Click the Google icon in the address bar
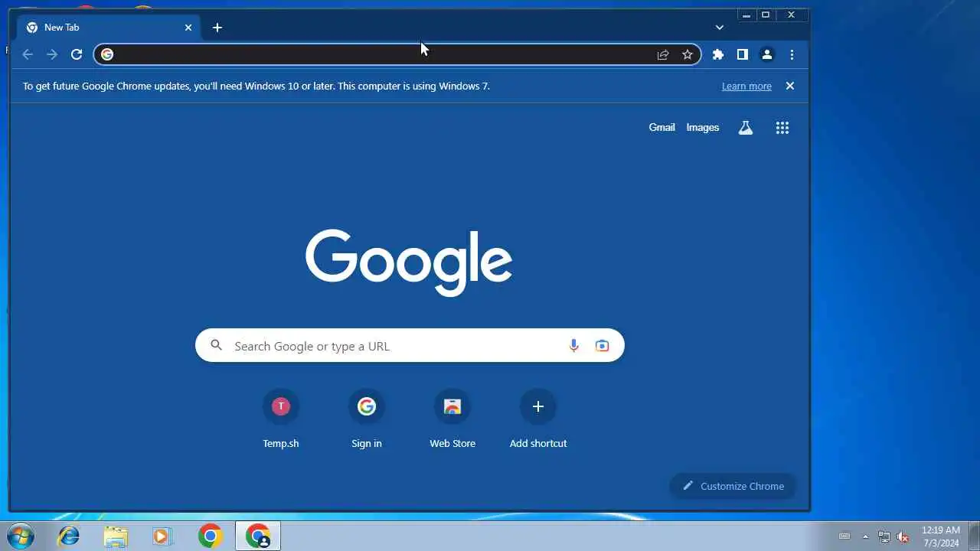980x551 pixels. click(x=107, y=54)
